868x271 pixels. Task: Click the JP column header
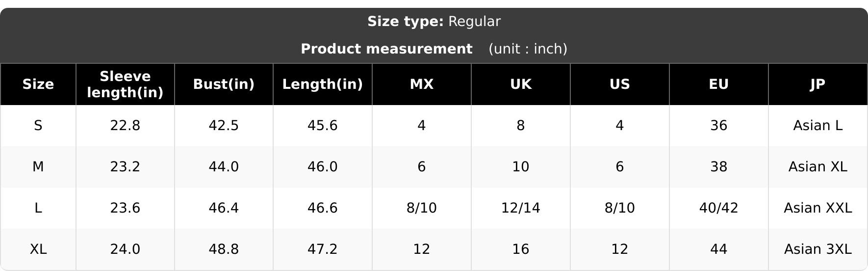(x=818, y=84)
